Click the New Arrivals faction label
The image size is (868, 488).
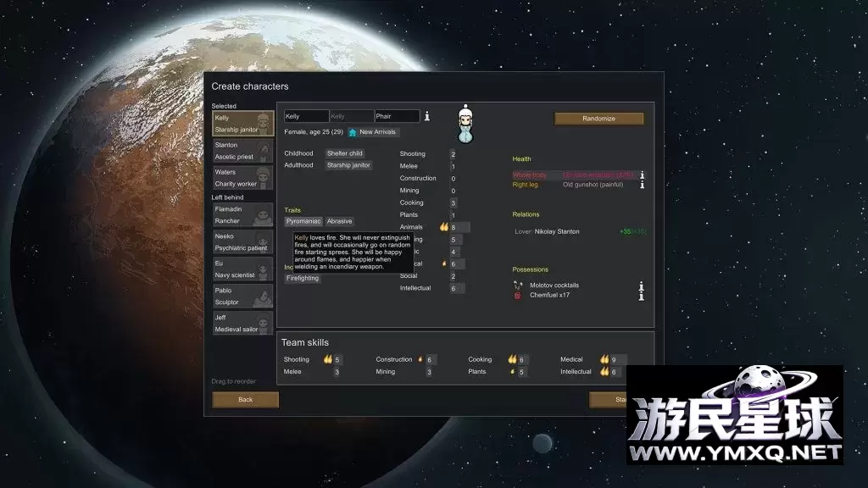[377, 132]
